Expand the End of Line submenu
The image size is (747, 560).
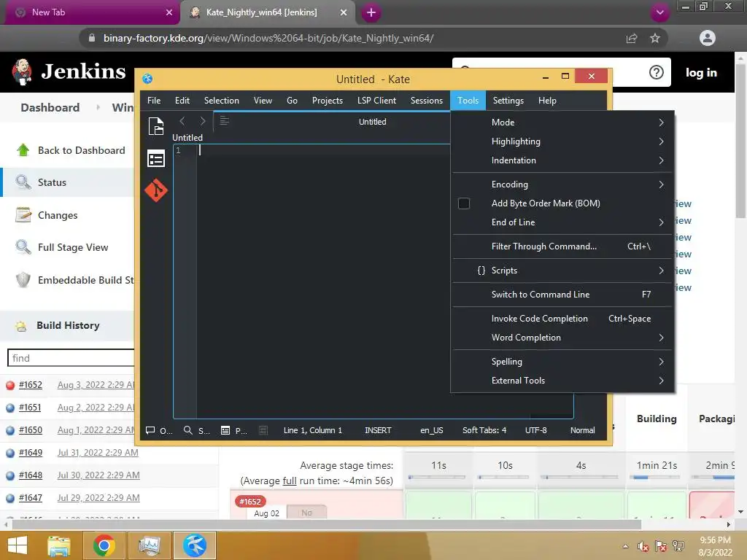pos(562,222)
